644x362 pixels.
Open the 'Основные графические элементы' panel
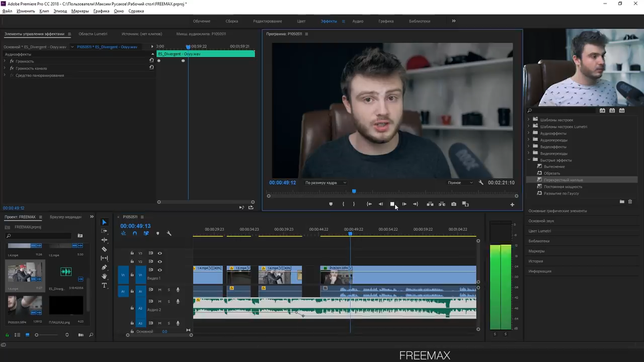point(558,211)
